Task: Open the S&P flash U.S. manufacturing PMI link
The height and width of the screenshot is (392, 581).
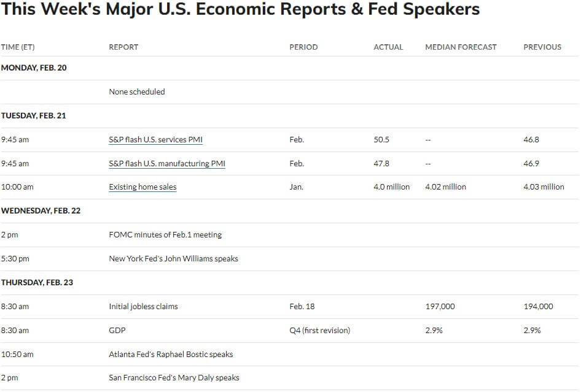Action: (167, 163)
